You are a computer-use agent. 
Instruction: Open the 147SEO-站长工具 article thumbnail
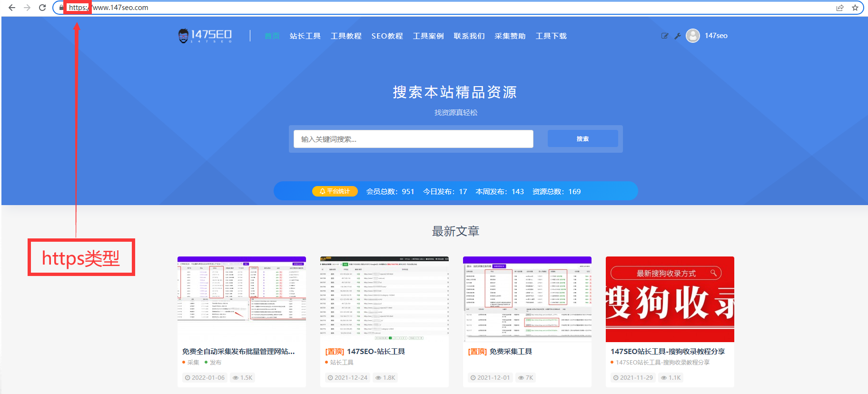pyautogui.click(x=385, y=299)
